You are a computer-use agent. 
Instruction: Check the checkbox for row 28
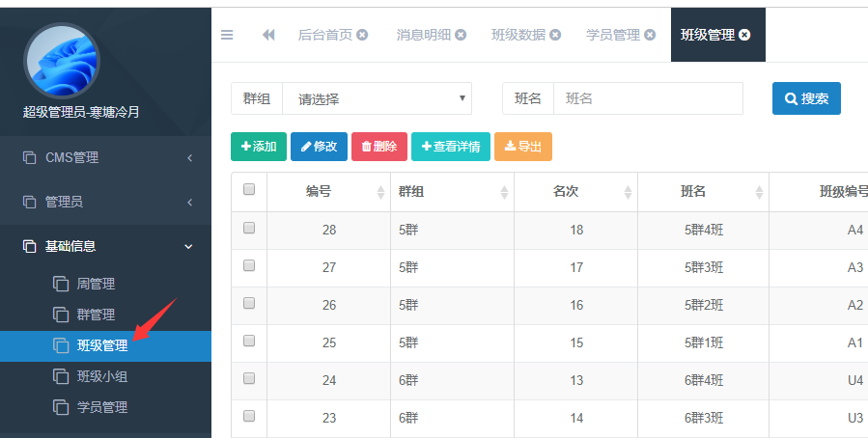pos(249,229)
